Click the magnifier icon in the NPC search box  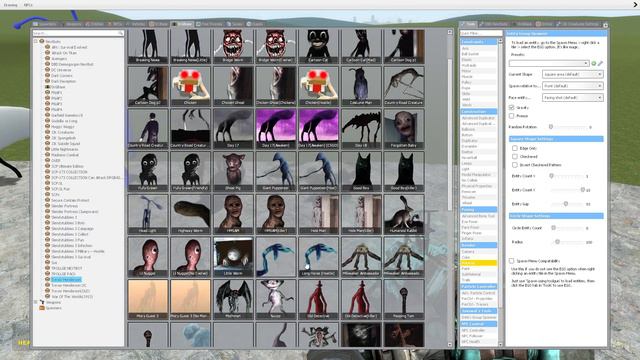[x=120, y=33]
